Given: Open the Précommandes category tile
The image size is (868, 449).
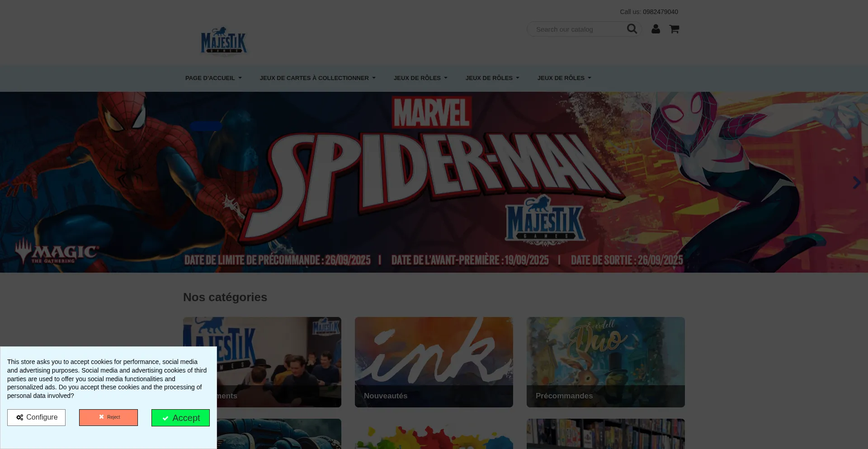Looking at the screenshot, I should [x=605, y=362].
